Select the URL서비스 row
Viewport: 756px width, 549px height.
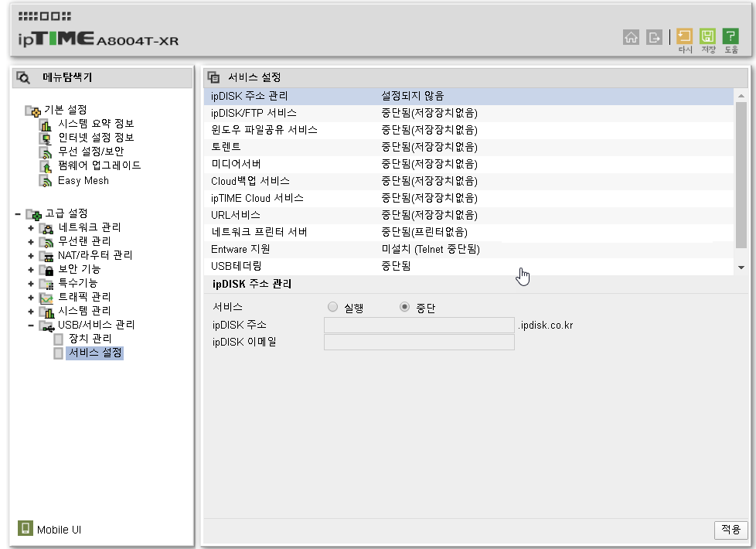pos(468,215)
